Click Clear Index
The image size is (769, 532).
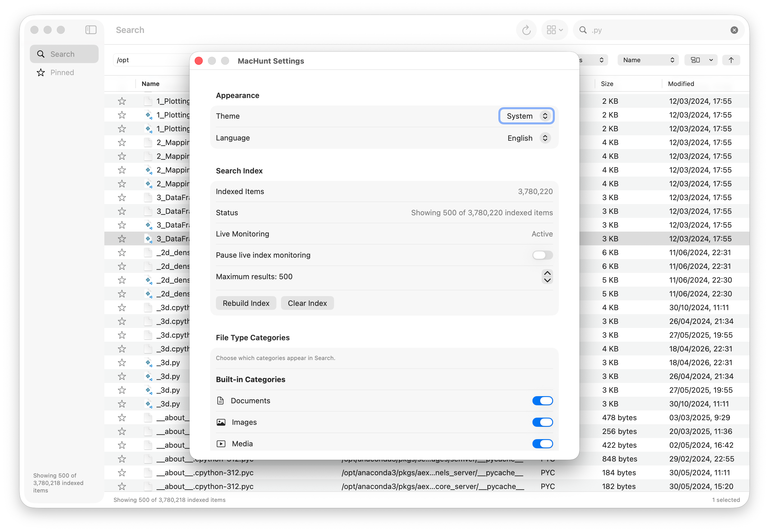pos(307,303)
